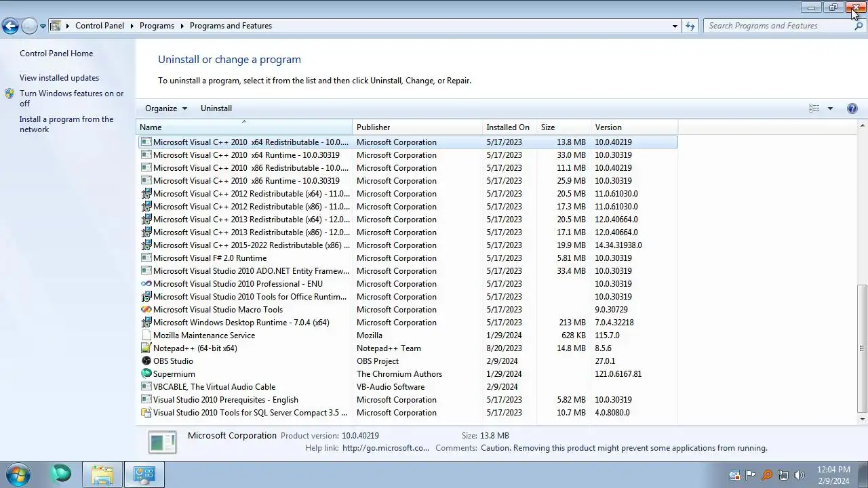Viewport: 868px width, 488px height.
Task: Select Visual C++ 2012 Redistributable (x64) row
Action: coord(408,194)
